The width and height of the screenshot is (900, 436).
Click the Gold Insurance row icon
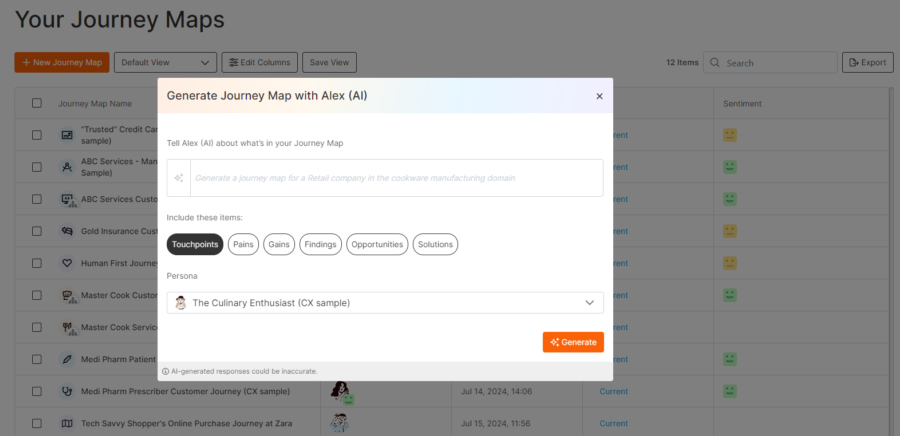point(67,231)
